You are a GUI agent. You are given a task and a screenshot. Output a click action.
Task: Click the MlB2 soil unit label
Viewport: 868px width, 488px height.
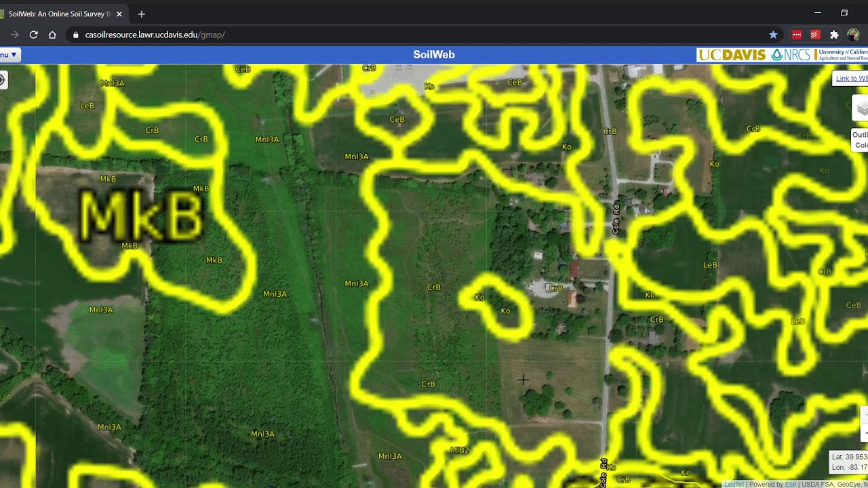click(459, 451)
